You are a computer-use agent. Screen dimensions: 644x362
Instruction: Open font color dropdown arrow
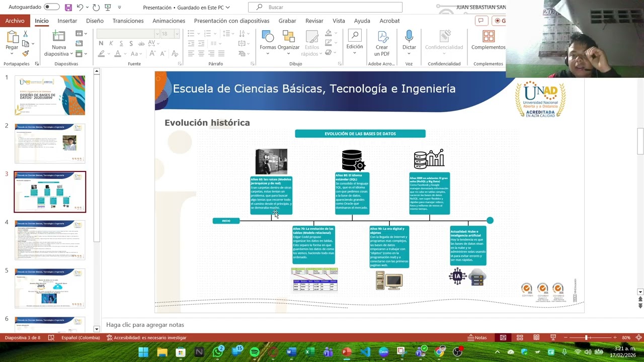pos(124,54)
